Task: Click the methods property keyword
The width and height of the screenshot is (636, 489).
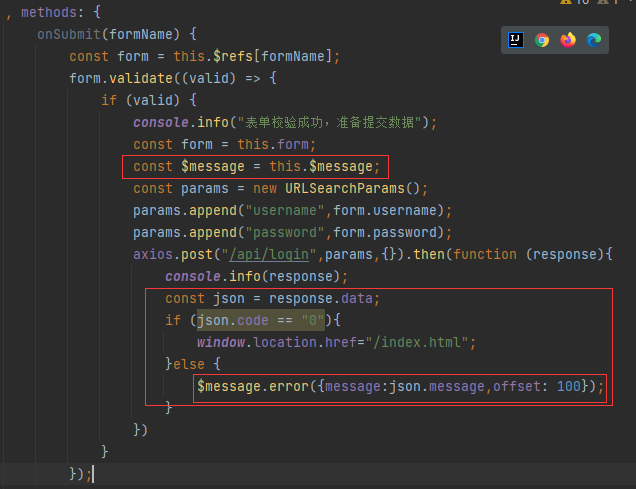Action: (x=49, y=12)
